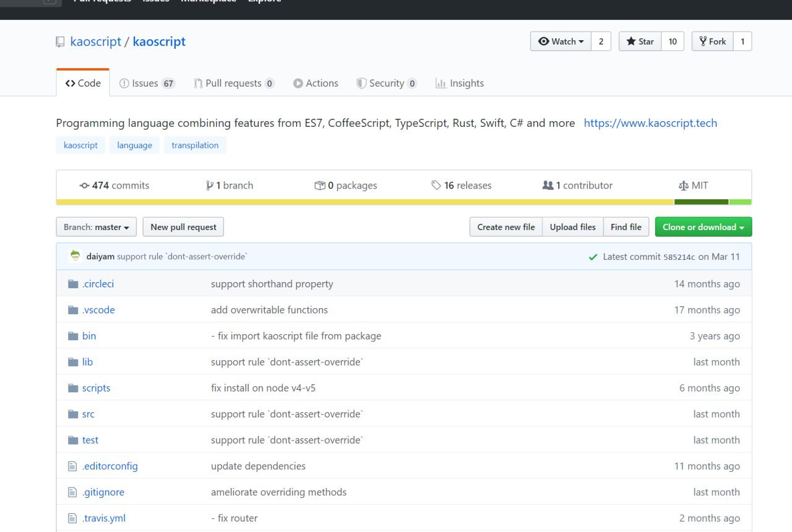Viewport: 792px width, 532px height.
Task: Click the green commit status checkmark
Action: point(593,257)
